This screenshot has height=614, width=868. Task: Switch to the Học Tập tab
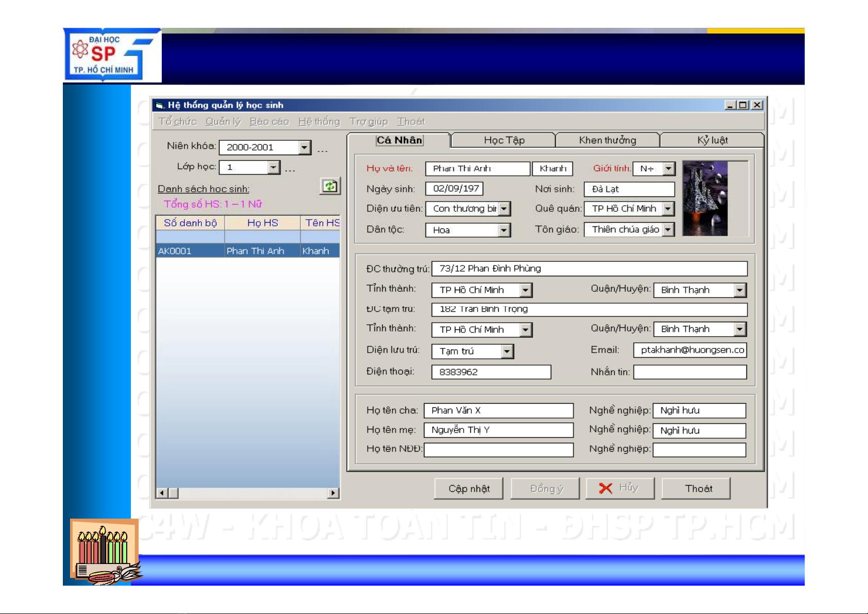(504, 140)
